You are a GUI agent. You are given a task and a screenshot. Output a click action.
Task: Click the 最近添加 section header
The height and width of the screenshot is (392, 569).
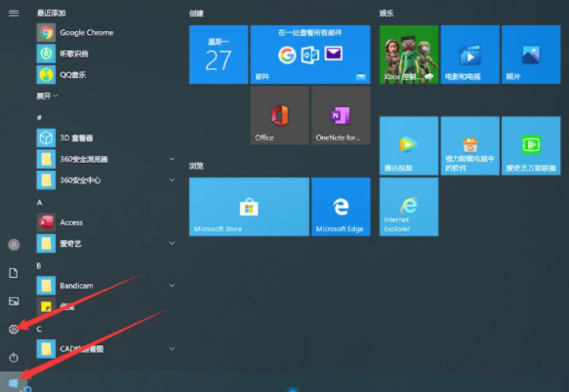pos(51,13)
